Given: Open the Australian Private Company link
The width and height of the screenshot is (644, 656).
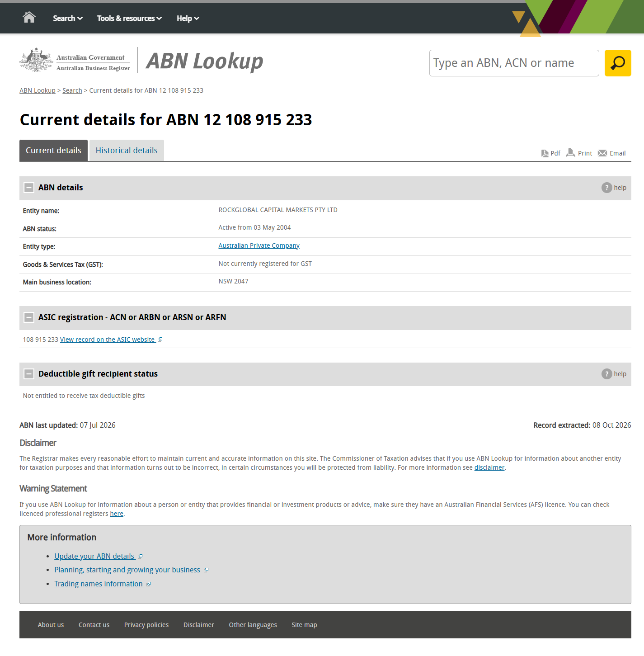Looking at the screenshot, I should [259, 245].
